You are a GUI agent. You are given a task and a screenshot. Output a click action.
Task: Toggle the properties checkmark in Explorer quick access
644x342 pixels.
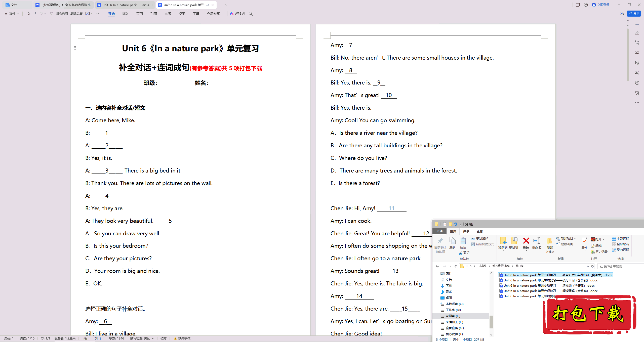445,224
